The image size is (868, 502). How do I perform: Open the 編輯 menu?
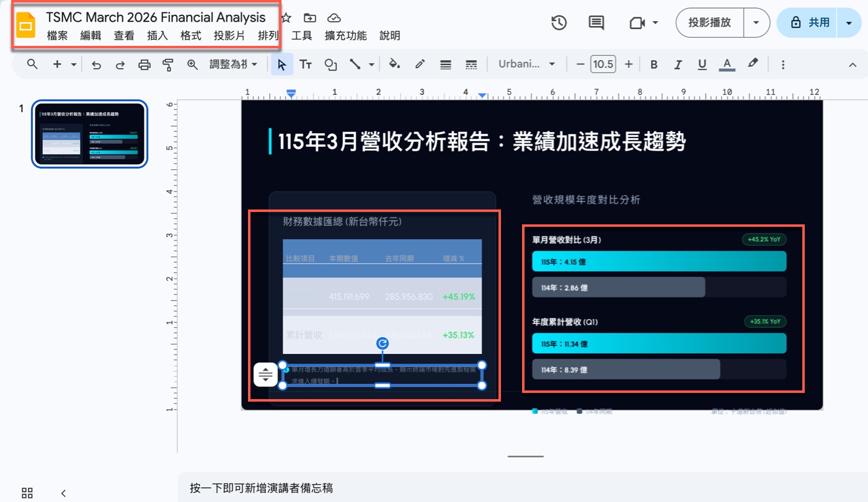coord(91,36)
